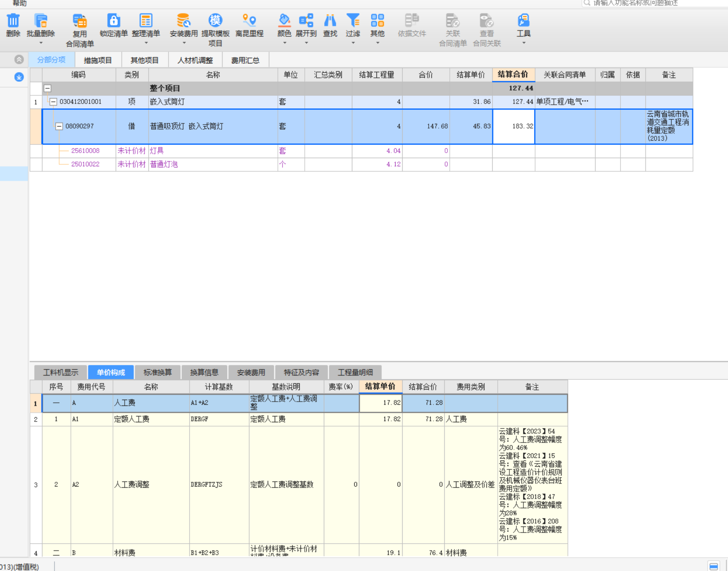
Task: Open the 安装费用 bottom tab
Action: coord(251,372)
